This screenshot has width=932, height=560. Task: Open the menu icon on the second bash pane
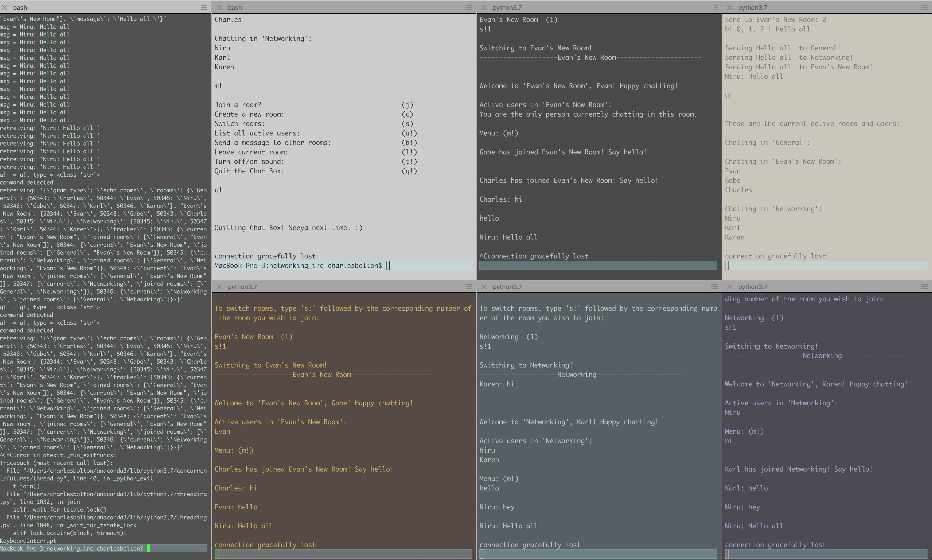[468, 8]
